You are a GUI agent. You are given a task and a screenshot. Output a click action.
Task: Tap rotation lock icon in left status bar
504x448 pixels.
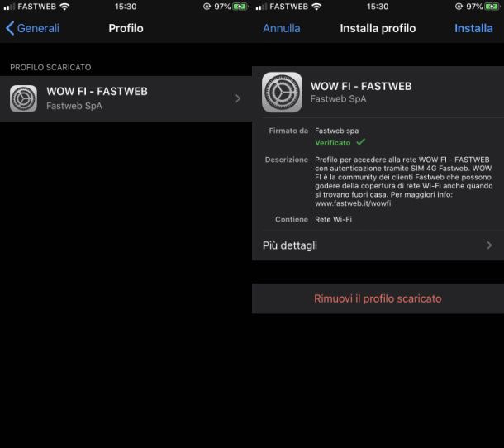[207, 7]
